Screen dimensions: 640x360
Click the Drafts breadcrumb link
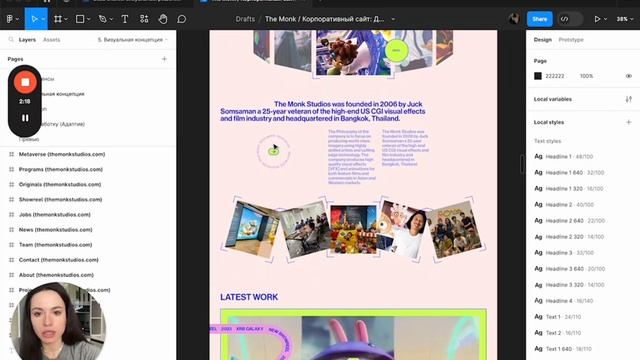245,19
